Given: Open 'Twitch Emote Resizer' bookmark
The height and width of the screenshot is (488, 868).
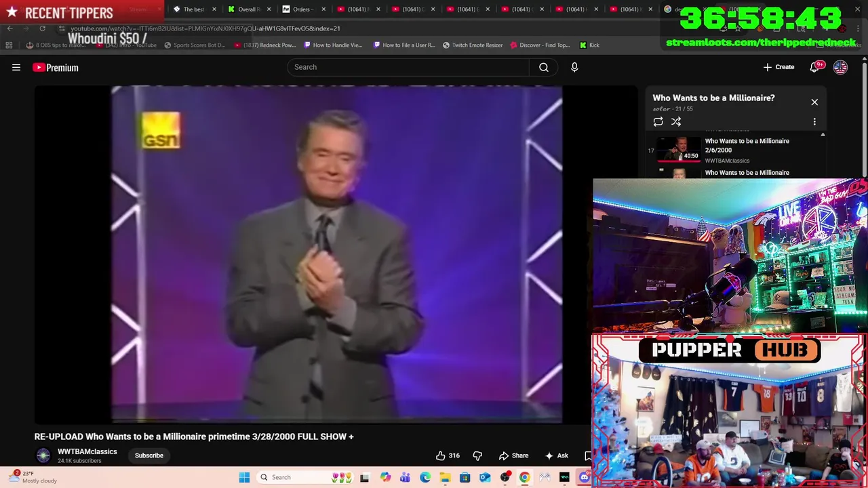Looking at the screenshot, I should (x=473, y=45).
